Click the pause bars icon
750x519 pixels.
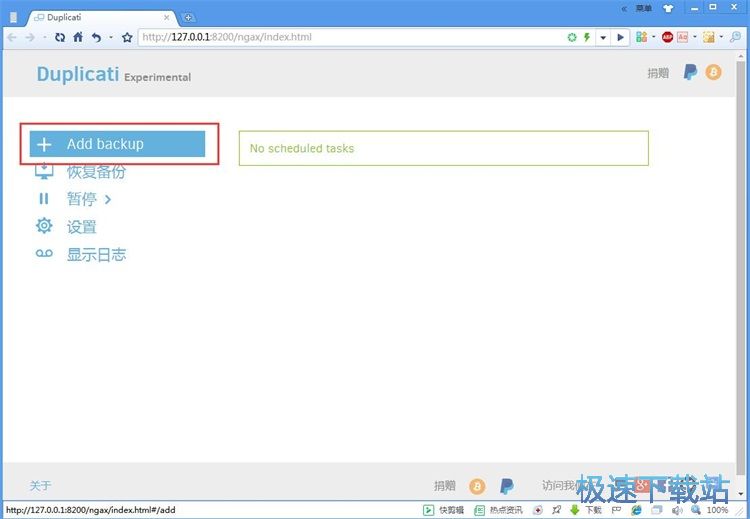point(44,199)
